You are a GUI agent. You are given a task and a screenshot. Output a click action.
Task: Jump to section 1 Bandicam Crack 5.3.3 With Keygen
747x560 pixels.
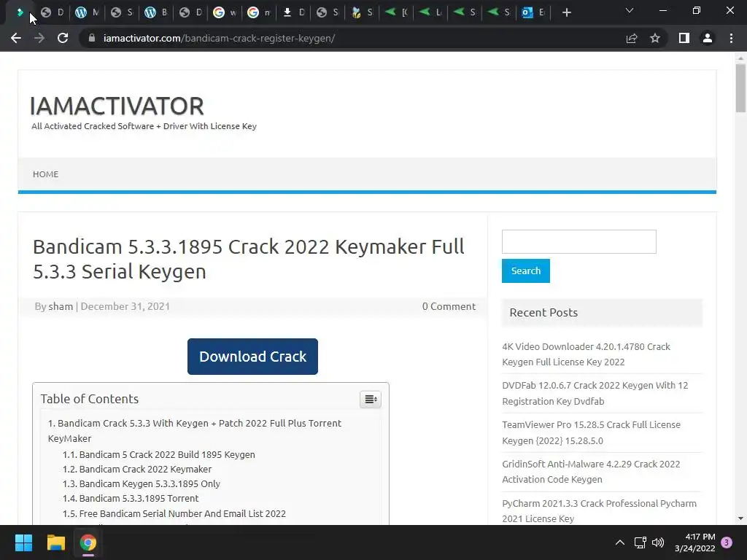click(194, 430)
